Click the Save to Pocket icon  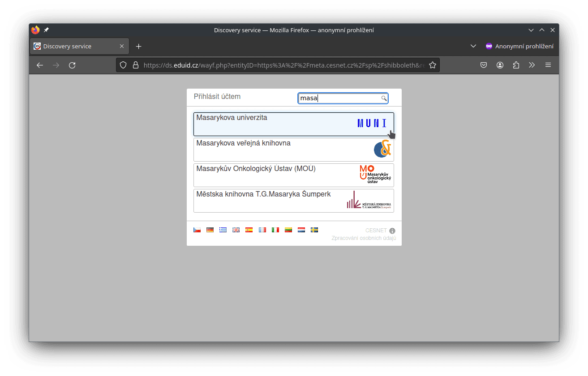click(x=484, y=65)
